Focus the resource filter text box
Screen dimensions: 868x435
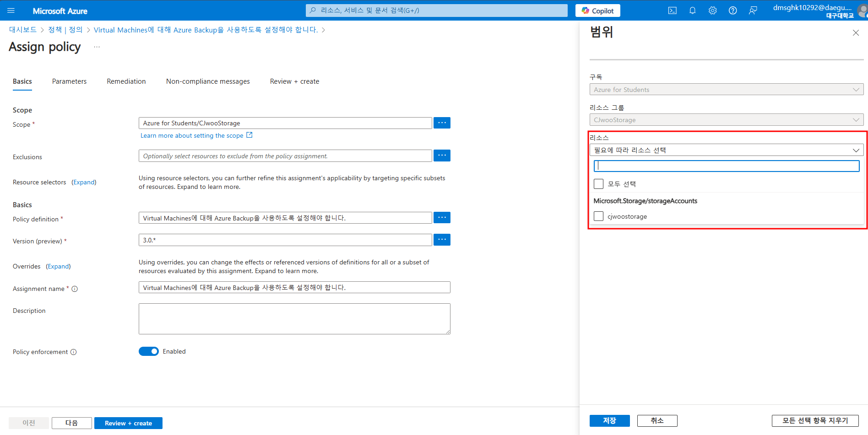[726, 166]
